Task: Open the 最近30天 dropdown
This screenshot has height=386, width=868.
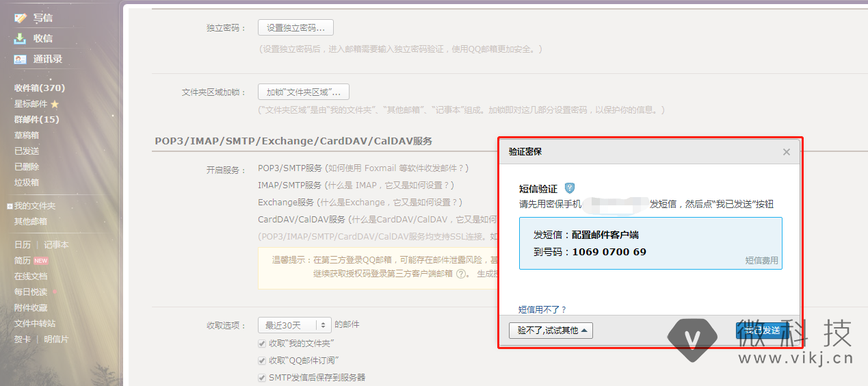Action: coord(294,324)
